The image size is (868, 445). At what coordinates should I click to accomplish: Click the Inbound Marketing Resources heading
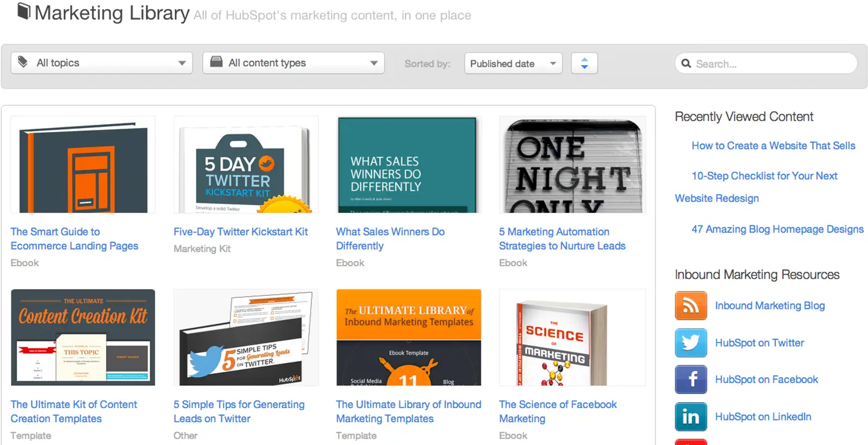757,275
